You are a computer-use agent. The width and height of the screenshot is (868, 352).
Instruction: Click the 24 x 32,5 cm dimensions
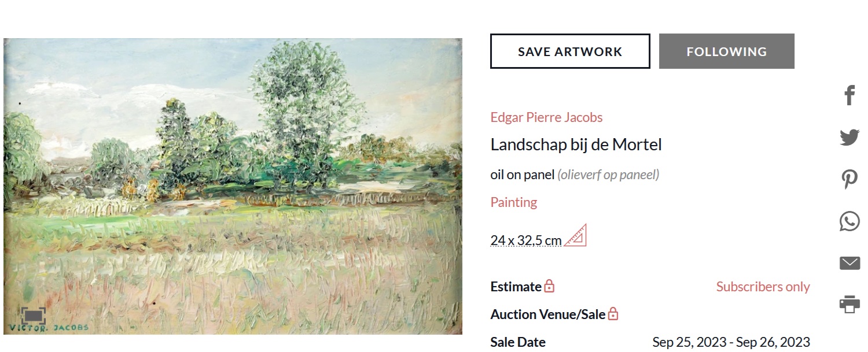click(x=525, y=240)
